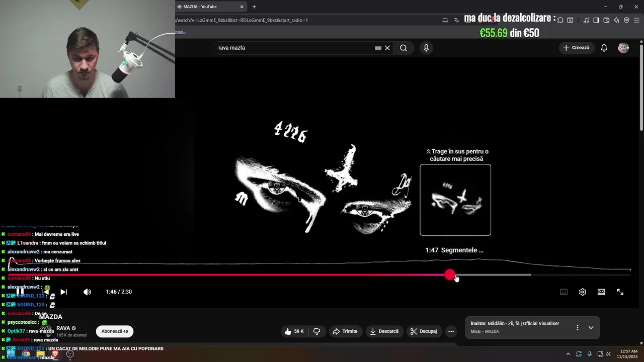This screenshot has height=362, width=644.
Task: Mute the video with the speaker icon
Action: [x=87, y=292]
